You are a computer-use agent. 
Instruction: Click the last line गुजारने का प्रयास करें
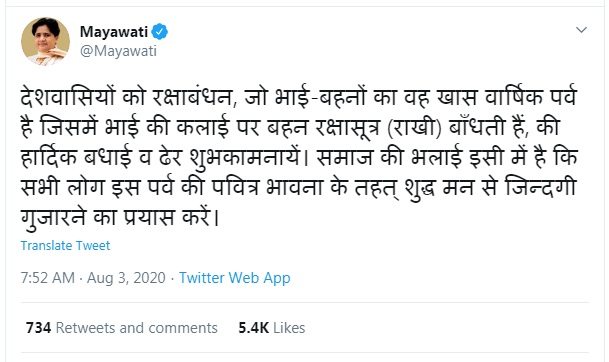coord(120,218)
